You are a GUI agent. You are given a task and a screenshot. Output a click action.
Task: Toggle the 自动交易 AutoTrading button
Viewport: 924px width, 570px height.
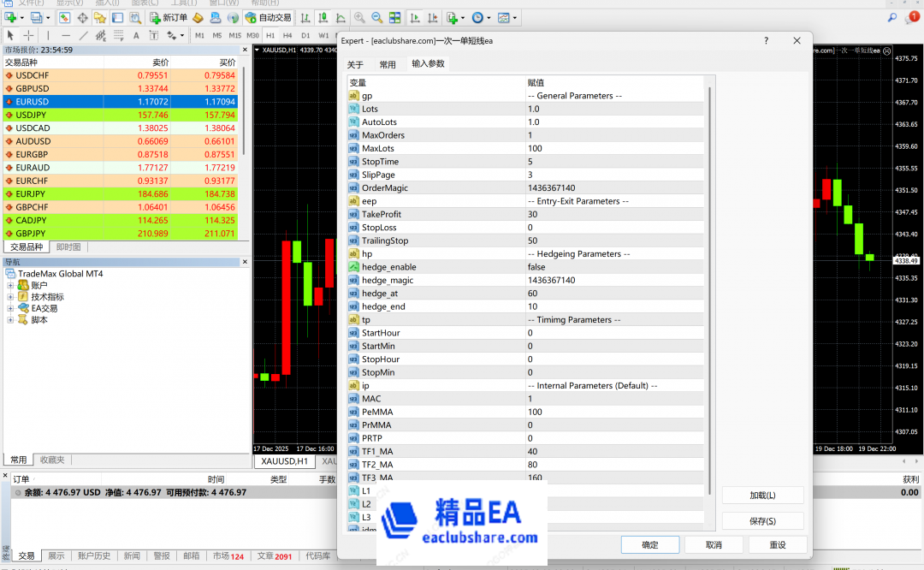pyautogui.click(x=267, y=17)
